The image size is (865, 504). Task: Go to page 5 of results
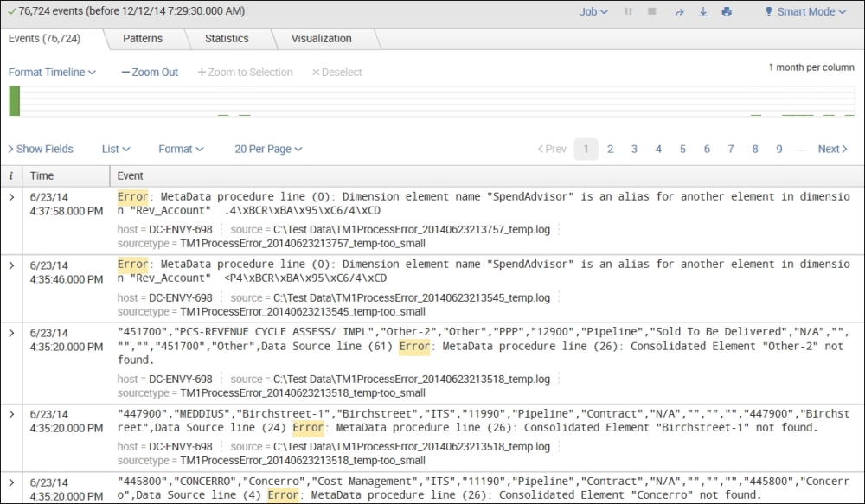pos(682,149)
